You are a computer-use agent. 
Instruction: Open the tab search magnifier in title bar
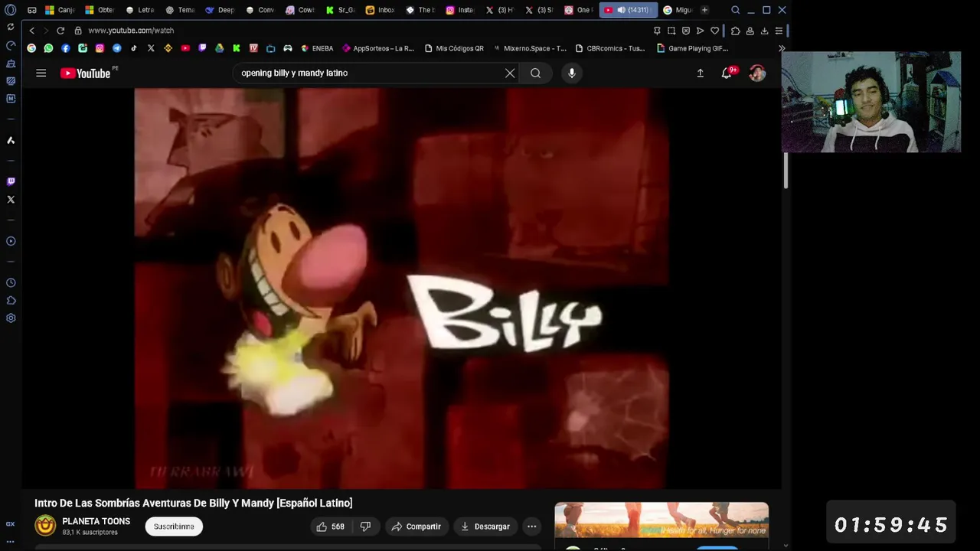pyautogui.click(x=735, y=10)
